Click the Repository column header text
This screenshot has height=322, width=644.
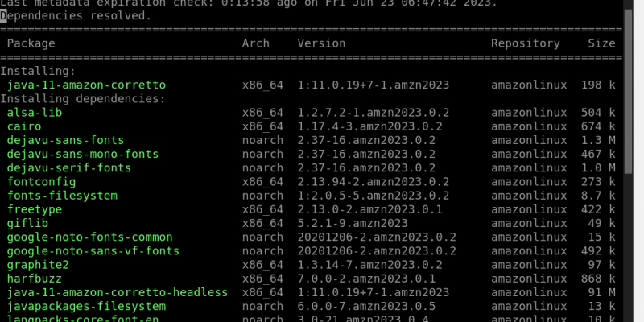coord(526,43)
